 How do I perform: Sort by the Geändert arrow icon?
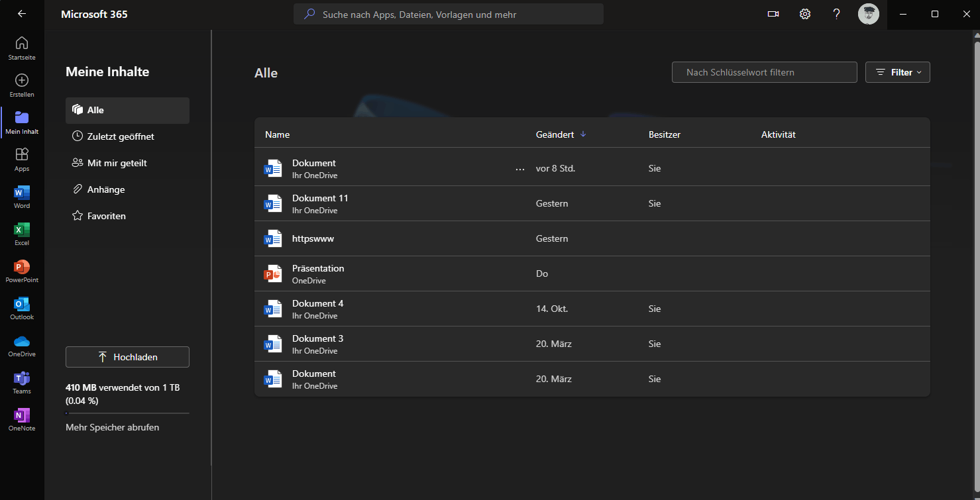pos(583,134)
